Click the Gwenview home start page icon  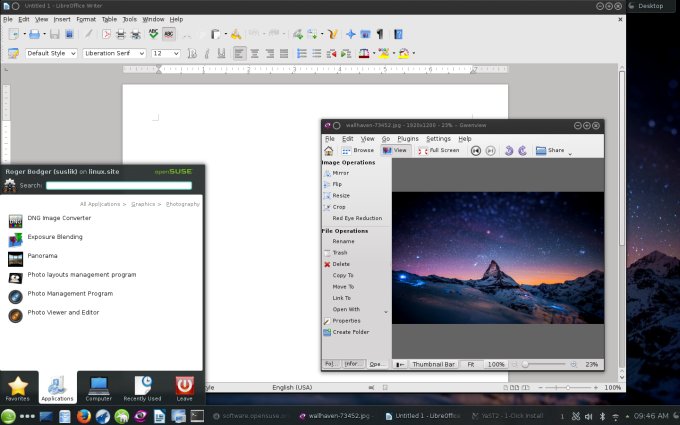click(330, 150)
